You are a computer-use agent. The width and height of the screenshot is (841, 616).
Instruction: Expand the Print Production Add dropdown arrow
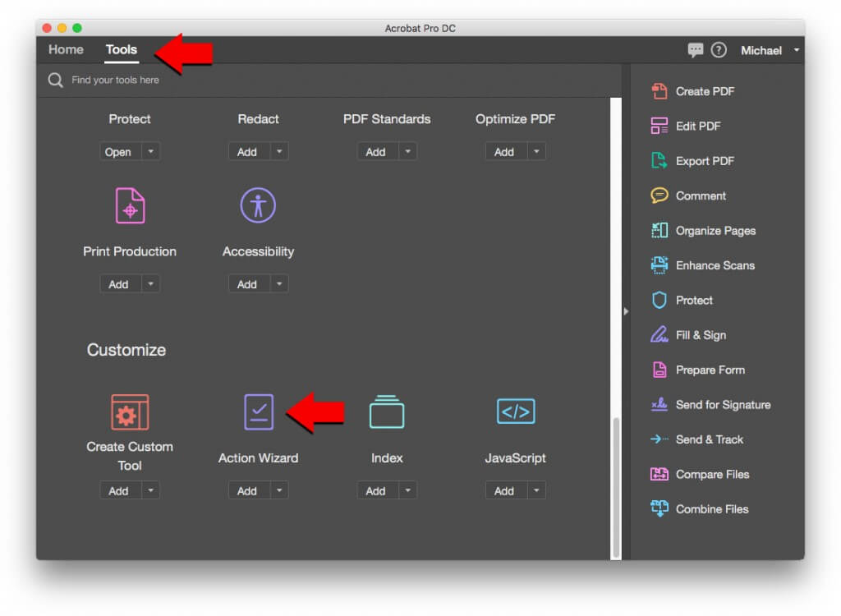(151, 284)
